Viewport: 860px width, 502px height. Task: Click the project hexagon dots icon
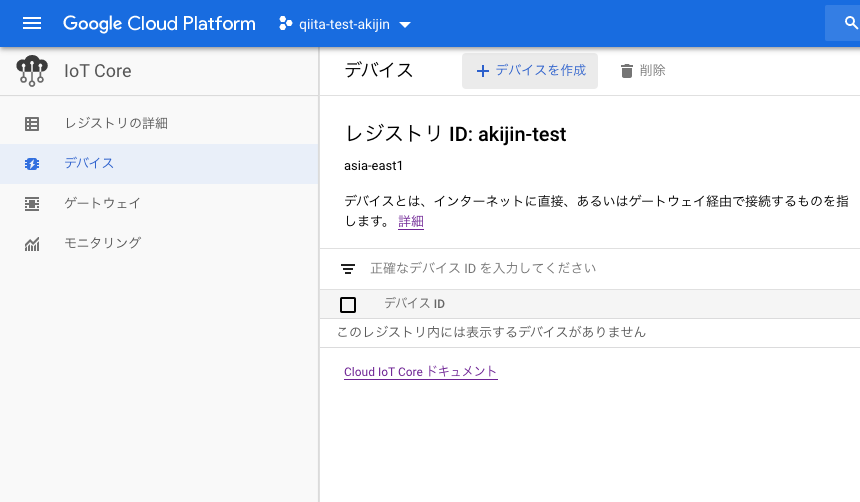285,24
